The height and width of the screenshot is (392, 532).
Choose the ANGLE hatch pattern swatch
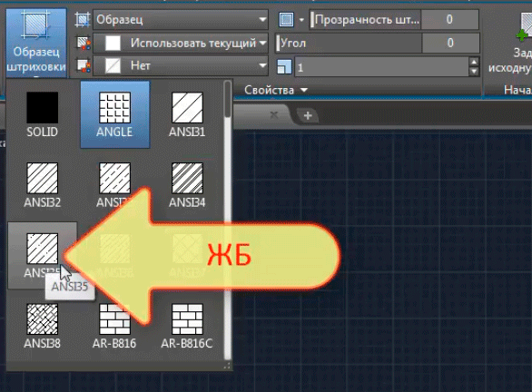tap(114, 114)
